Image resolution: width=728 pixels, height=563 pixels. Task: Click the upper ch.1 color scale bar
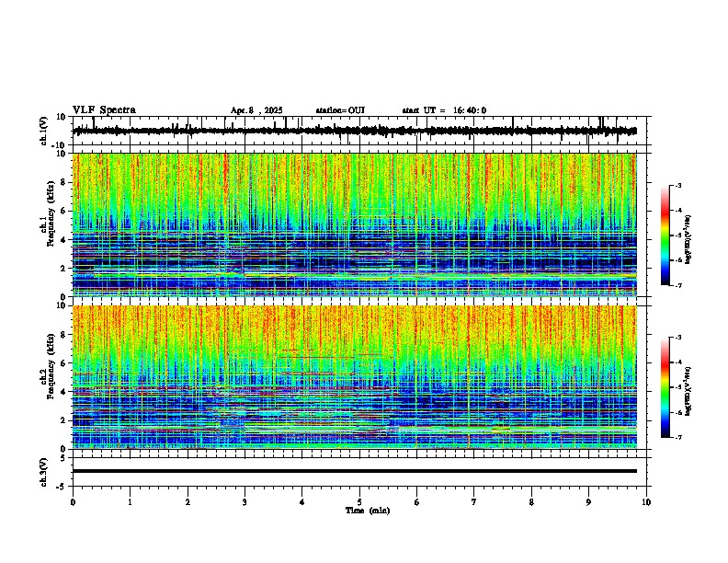[x=665, y=236]
